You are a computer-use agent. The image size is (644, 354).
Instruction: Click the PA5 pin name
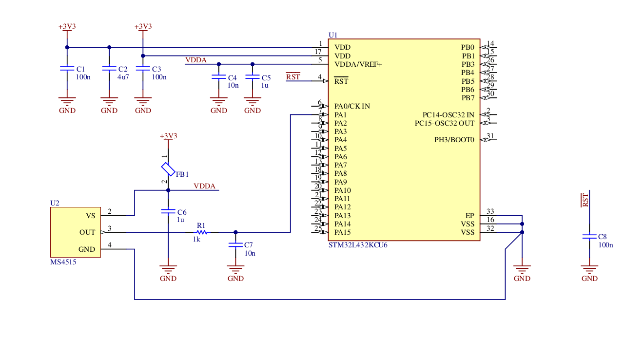[340, 148]
